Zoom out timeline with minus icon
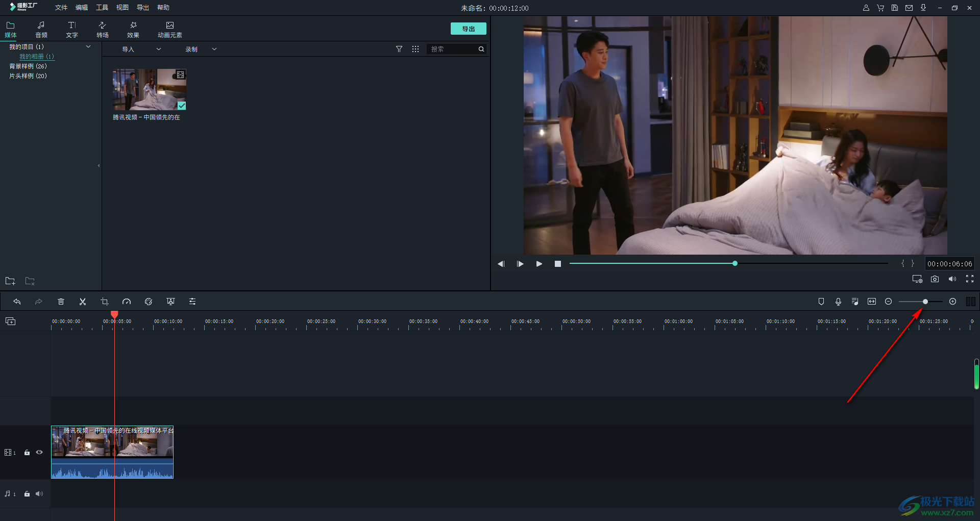The width and height of the screenshot is (980, 521). 888,302
